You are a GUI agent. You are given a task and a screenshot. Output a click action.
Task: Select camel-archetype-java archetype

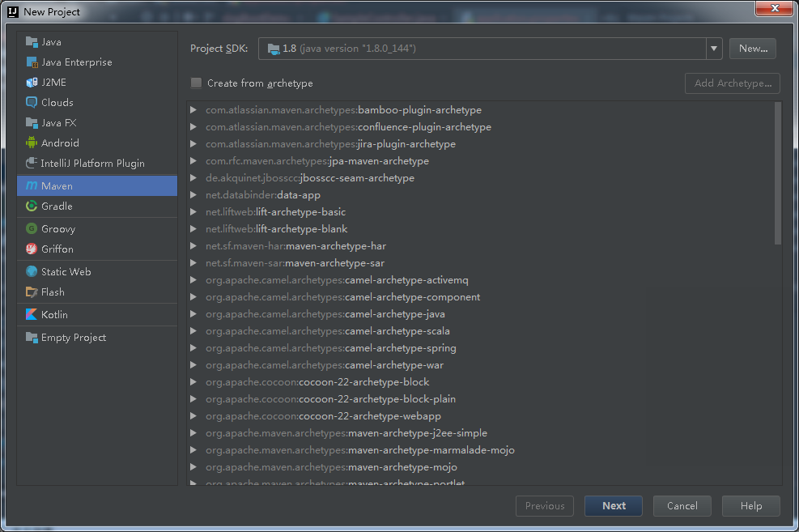coord(325,314)
